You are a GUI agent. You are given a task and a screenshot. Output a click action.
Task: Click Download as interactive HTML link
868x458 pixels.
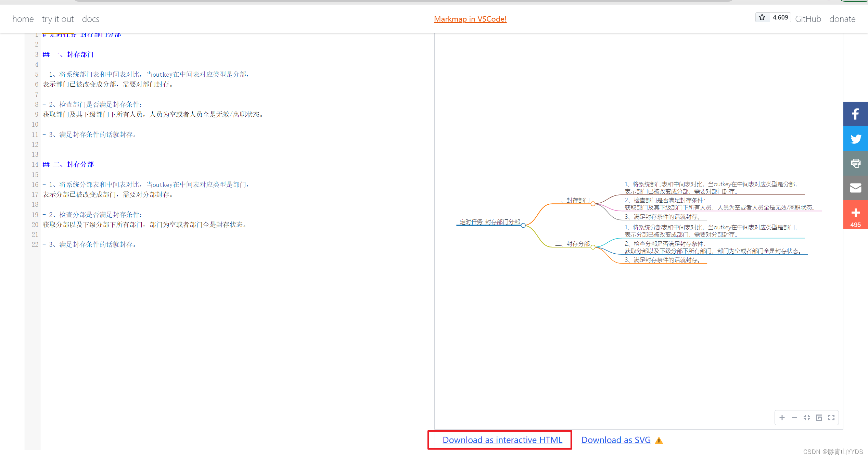coord(502,440)
